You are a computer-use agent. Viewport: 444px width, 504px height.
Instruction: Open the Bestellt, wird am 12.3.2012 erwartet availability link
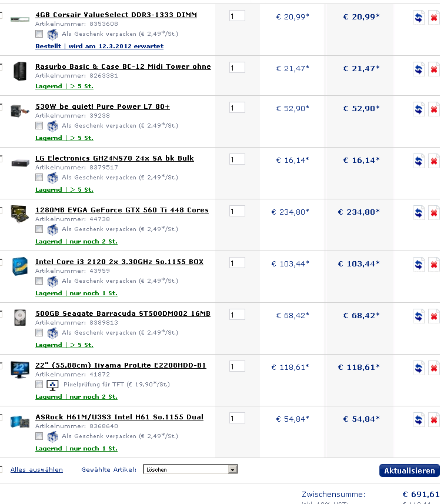[99, 46]
